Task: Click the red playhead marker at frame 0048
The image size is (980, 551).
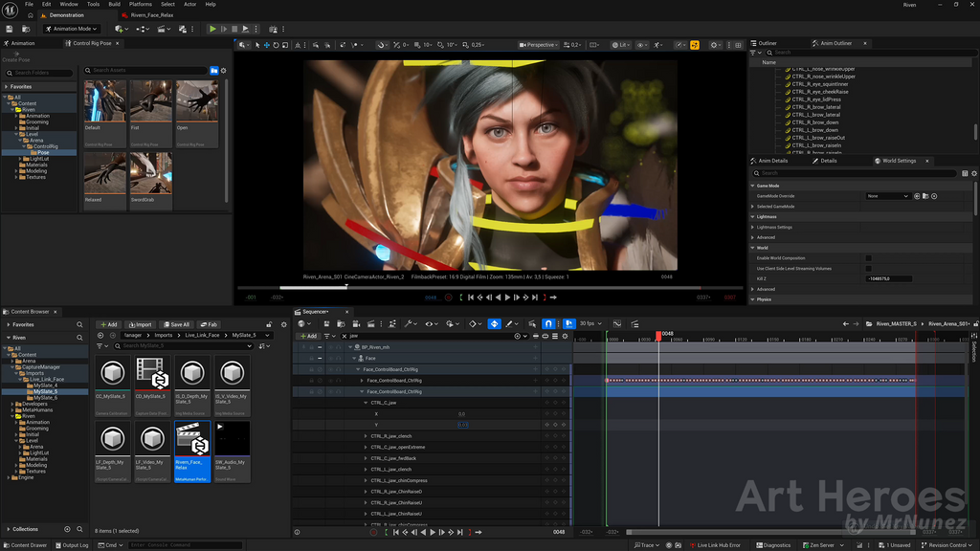Action: [x=658, y=336]
